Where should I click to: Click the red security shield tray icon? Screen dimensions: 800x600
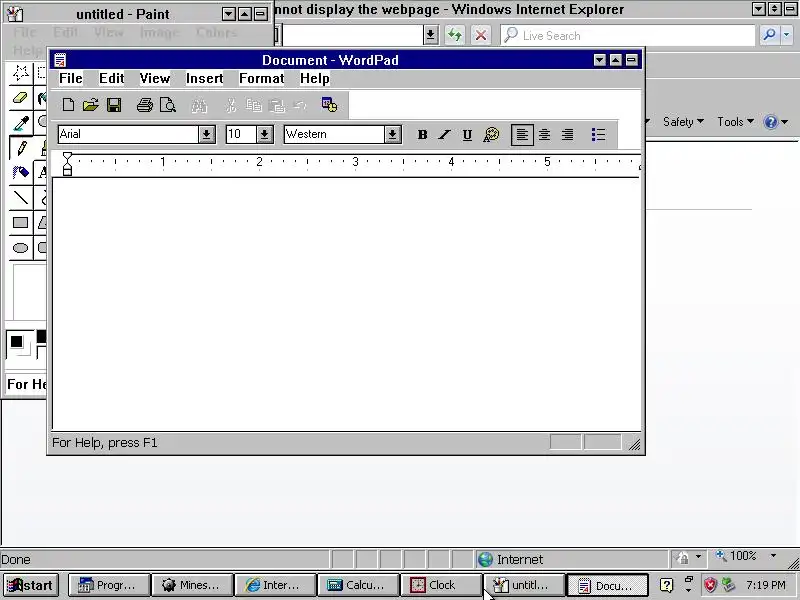[x=710, y=585]
